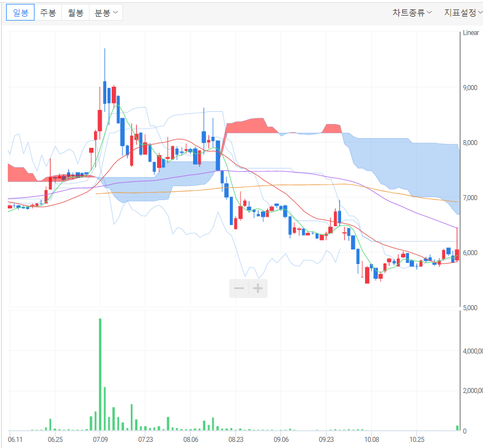Select the 08.06 date axis label
Viewport: 483px width, 448px height.
coord(191,439)
